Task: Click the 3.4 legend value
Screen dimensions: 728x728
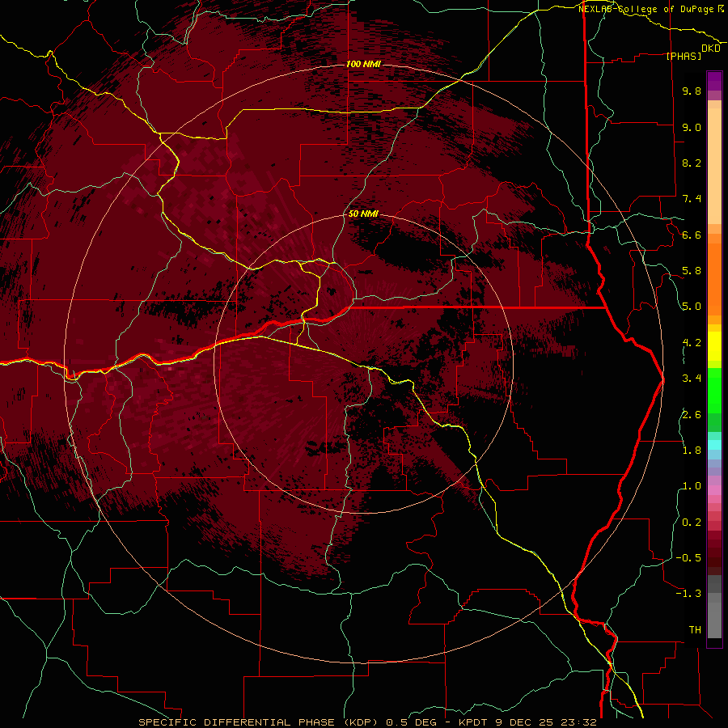Action: click(692, 379)
